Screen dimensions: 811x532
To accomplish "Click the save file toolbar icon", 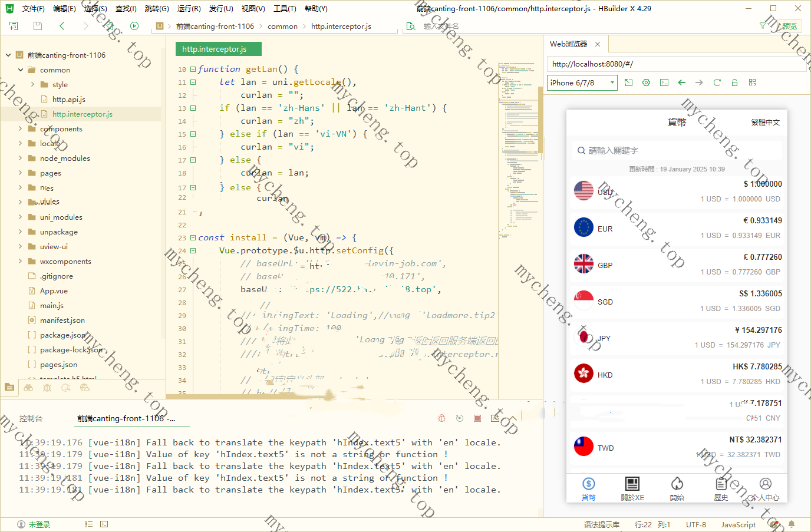I will tap(38, 26).
